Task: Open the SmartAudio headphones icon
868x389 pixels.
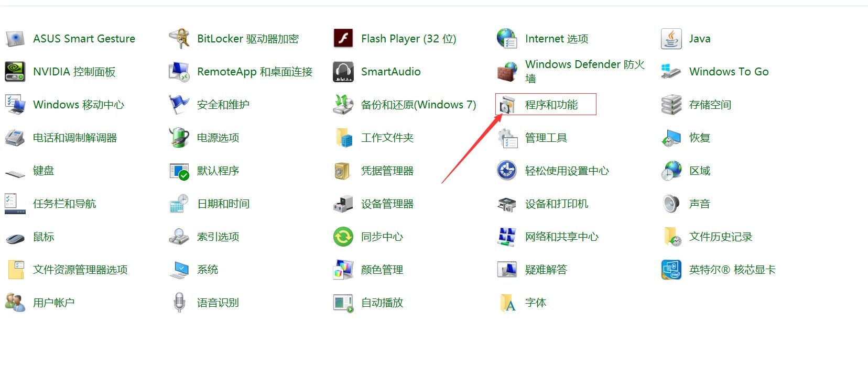Action: tap(343, 72)
